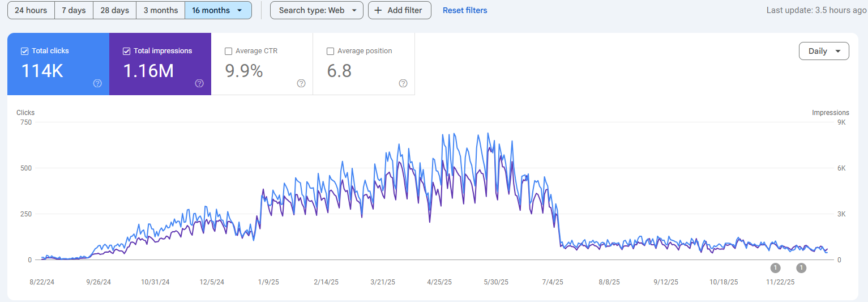
Task: Click help icon on Average position card
Action: 403,83
